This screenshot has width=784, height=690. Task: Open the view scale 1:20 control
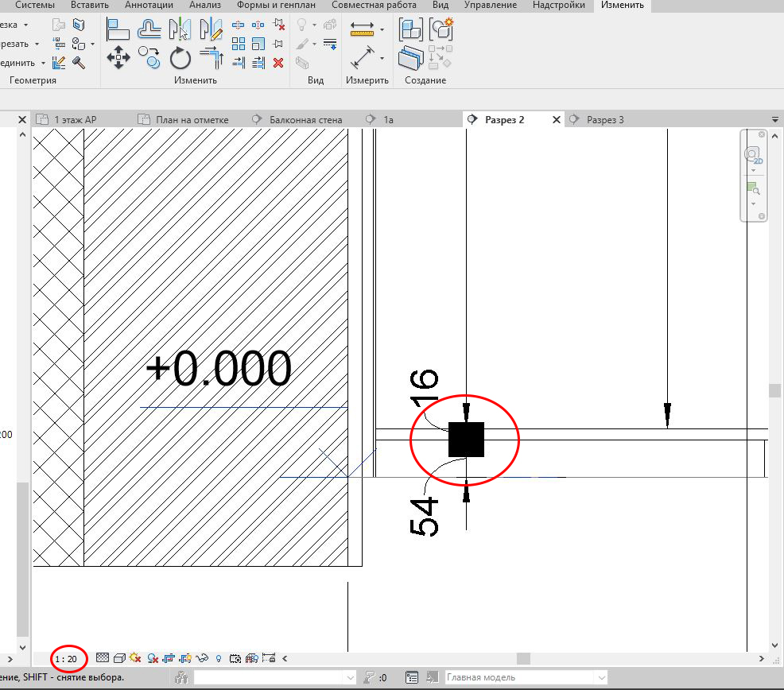pyautogui.click(x=66, y=658)
